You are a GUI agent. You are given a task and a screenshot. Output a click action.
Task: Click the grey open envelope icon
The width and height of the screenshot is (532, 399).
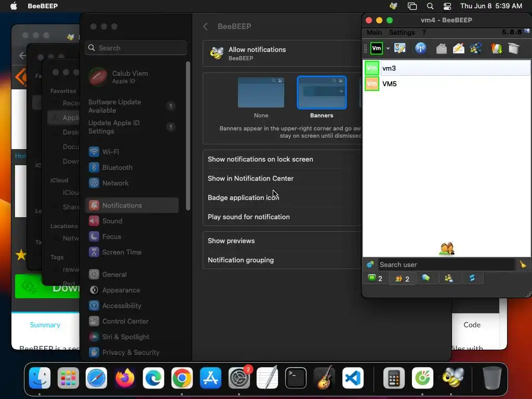pos(442,48)
